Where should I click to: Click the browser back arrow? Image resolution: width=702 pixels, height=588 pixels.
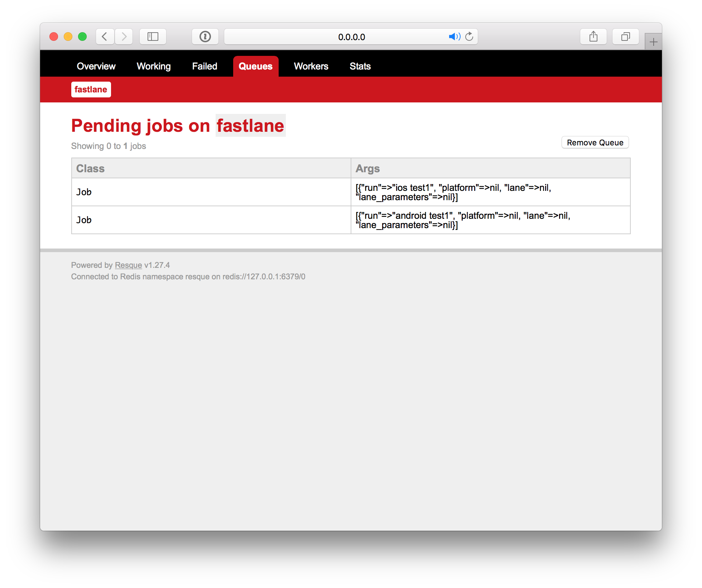coord(105,37)
